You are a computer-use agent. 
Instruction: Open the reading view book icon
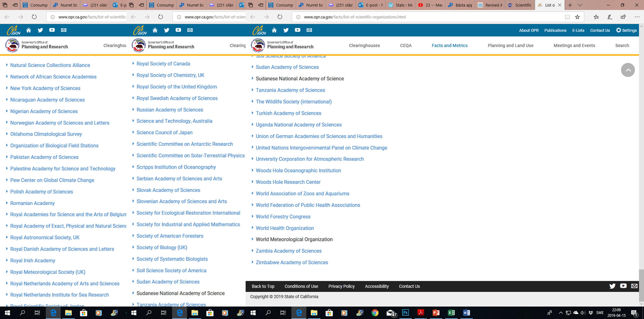point(567,17)
